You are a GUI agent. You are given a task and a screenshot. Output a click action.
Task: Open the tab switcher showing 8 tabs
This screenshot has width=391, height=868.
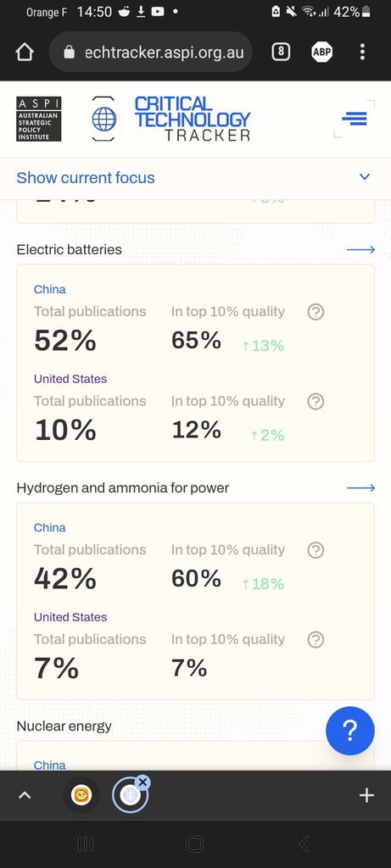pyautogui.click(x=281, y=52)
